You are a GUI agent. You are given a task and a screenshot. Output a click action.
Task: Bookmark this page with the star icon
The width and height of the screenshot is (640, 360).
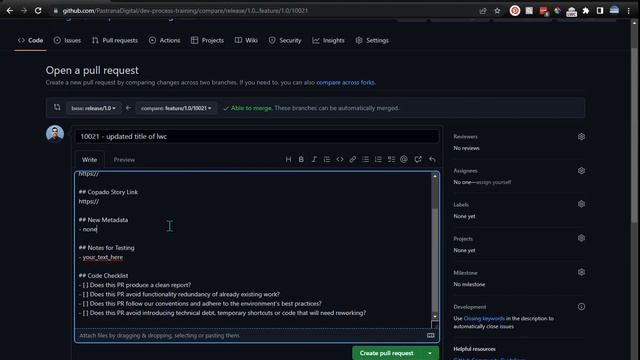click(497, 11)
